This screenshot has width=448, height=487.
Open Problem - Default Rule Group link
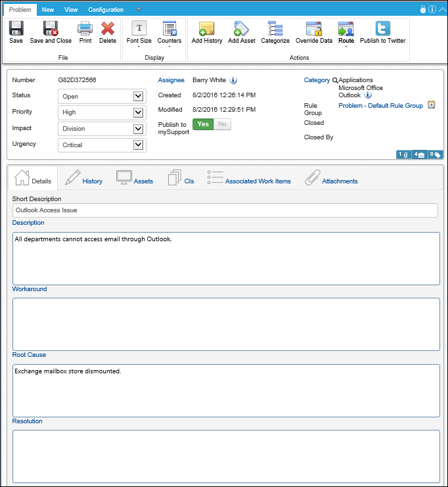[x=380, y=106]
